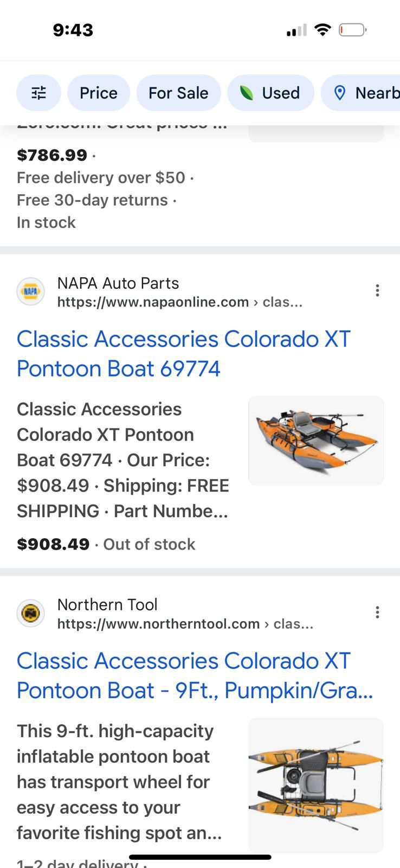The height and width of the screenshot is (868, 400).
Task: Tap the NAPA Auto Parts logo icon
Action: (31, 292)
